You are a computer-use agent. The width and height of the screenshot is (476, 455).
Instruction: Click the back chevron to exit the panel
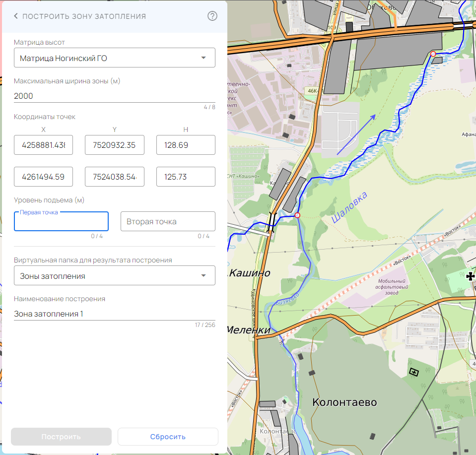[15, 16]
